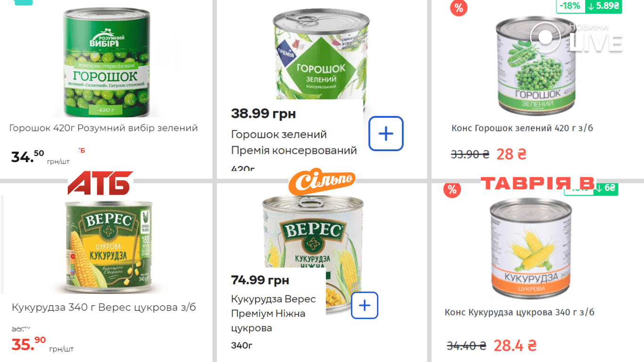This screenshot has height=362, width=644.
Task: Add Верес Преміум corn to cart
Action: [364, 305]
